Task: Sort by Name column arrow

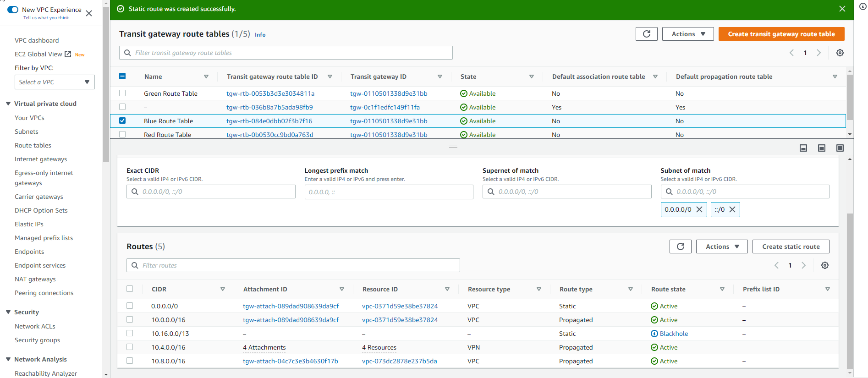Action: [206, 77]
